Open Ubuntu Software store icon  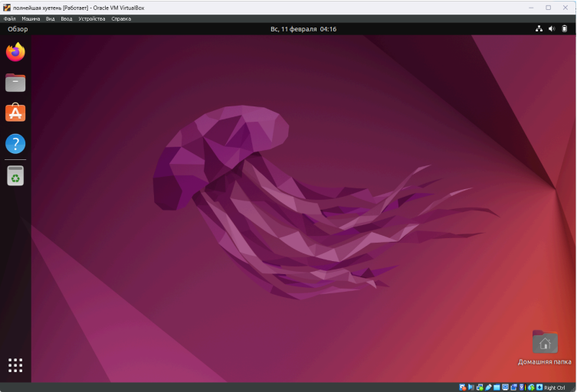click(15, 113)
